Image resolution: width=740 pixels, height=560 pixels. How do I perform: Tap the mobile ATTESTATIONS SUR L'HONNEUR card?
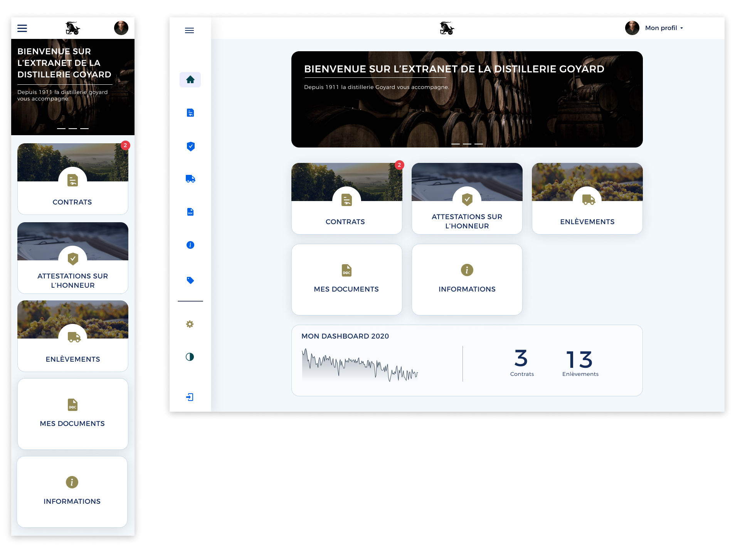[72, 258]
